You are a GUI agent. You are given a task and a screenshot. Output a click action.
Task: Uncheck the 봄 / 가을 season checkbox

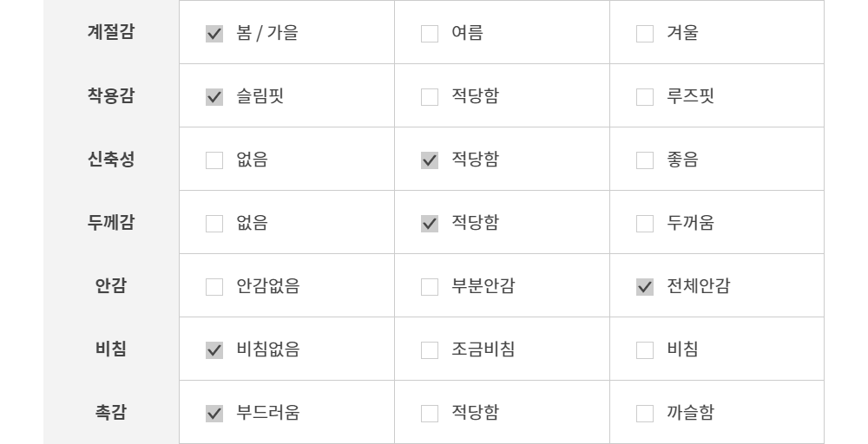[214, 34]
